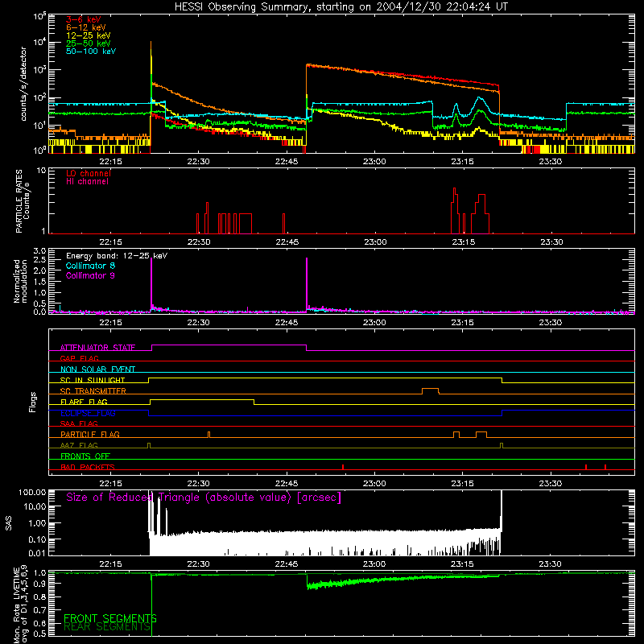Click the 23:00 tick under count-rate plot
Screen dimensions: 644x644
[x=374, y=162]
